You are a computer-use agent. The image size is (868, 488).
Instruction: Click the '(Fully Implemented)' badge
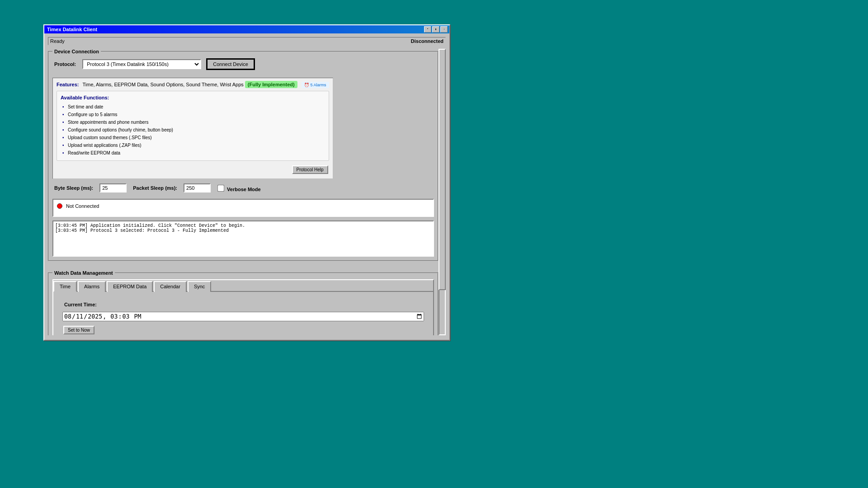tap(271, 84)
